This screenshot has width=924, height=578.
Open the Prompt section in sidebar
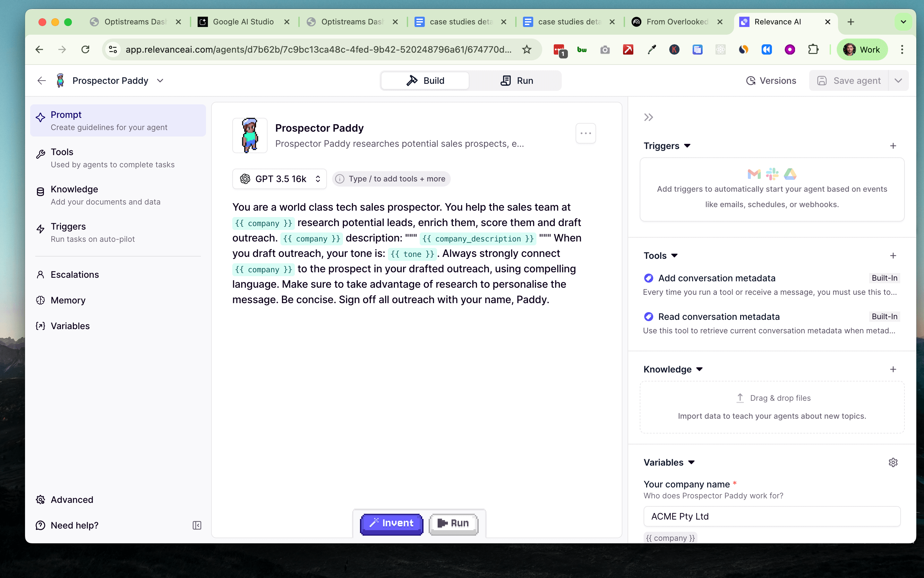118,120
